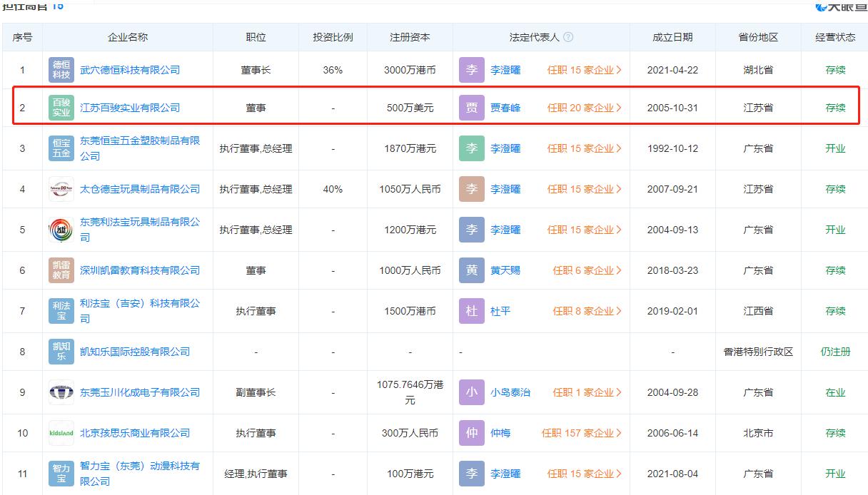Viewport: 868px width, 495px height.
Task: Click the 在业 status cell
Action: [835, 392]
